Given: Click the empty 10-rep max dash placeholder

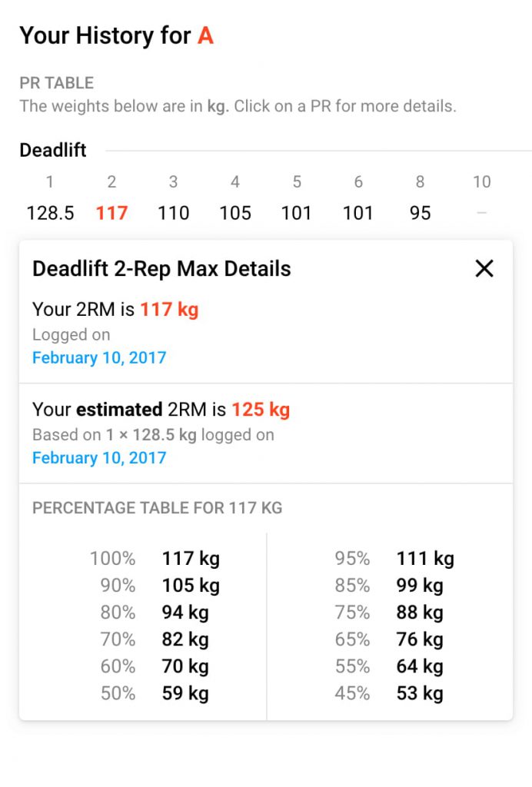Looking at the screenshot, I should point(482,213).
